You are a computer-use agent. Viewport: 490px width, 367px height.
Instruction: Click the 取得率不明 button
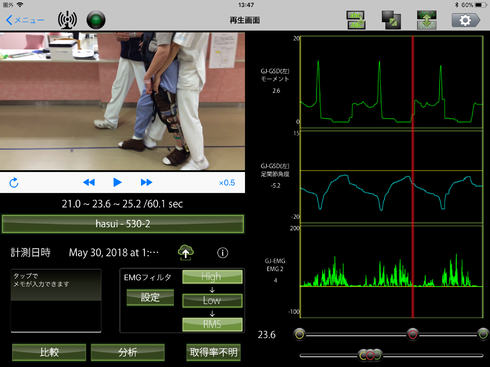point(213,352)
